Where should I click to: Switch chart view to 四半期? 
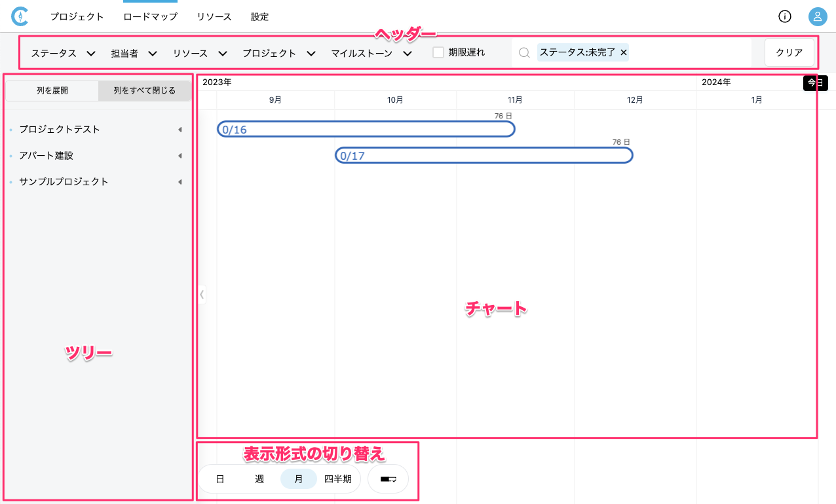point(338,479)
